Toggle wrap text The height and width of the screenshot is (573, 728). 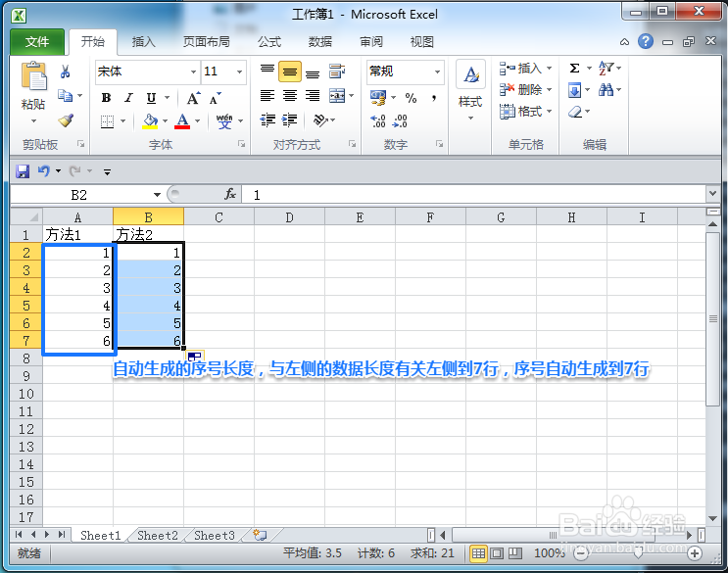pos(337,72)
